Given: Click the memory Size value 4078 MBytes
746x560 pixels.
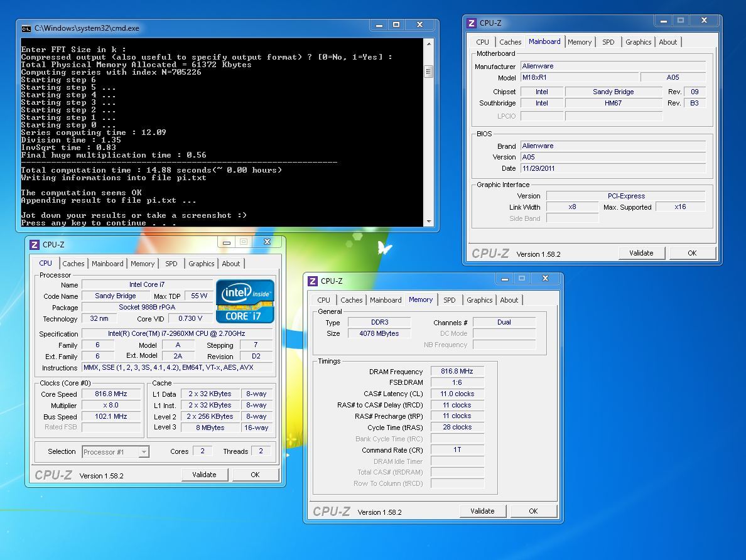Looking at the screenshot, I should pos(379,333).
